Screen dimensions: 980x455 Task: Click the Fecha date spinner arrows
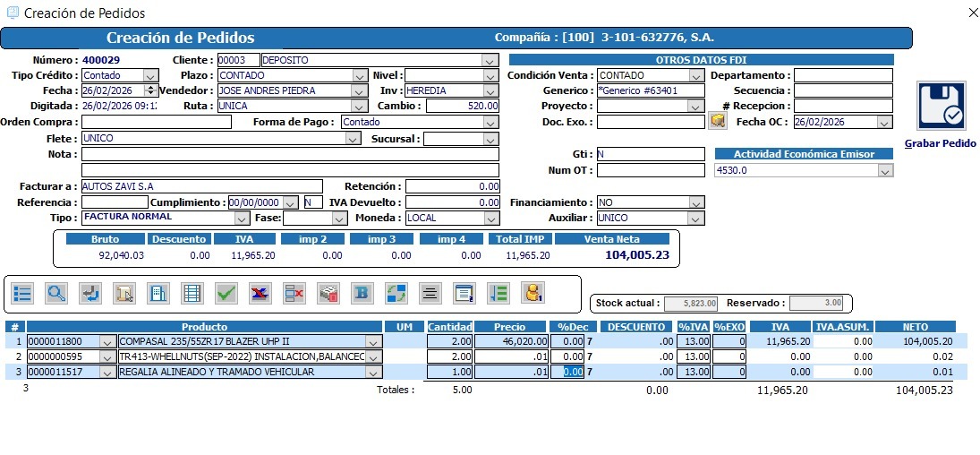pyautogui.click(x=149, y=90)
